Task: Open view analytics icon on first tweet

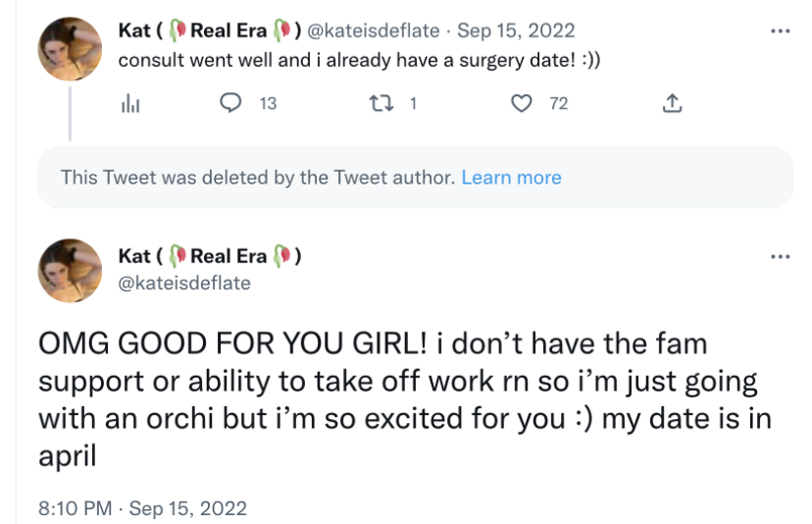Action: [129, 103]
